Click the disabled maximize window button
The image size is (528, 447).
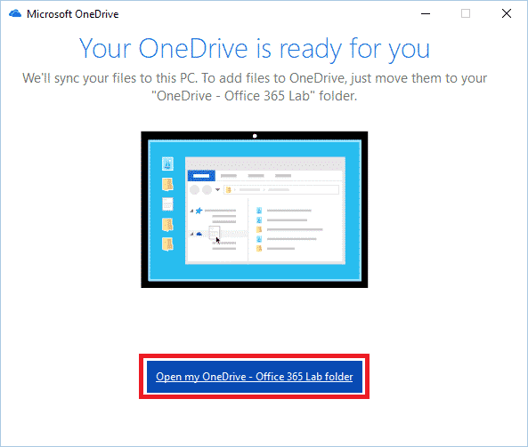pyautogui.click(x=466, y=14)
